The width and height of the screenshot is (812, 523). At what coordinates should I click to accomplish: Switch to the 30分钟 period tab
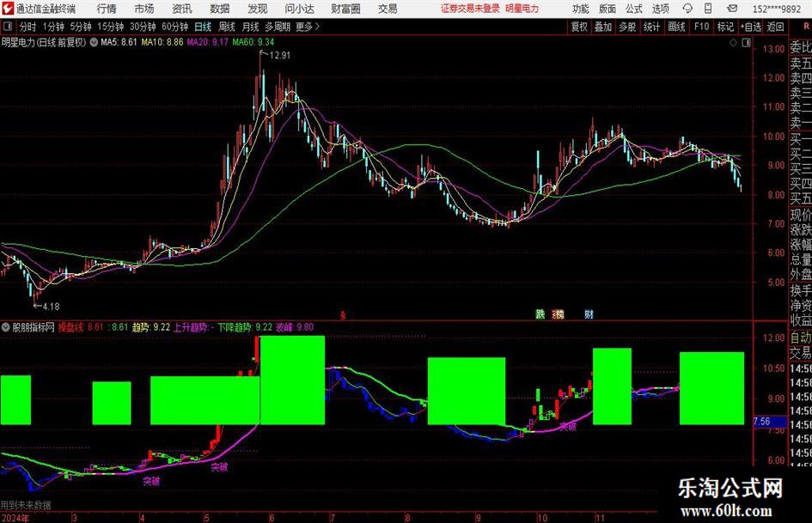coord(143,27)
